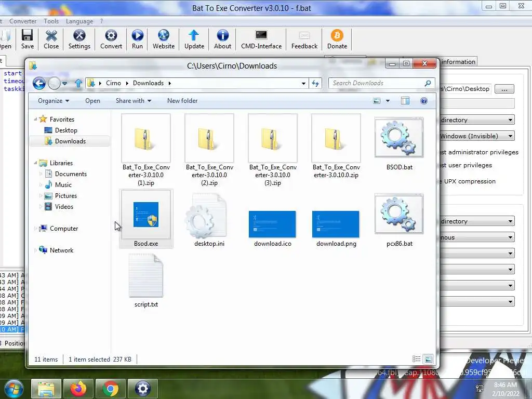Click Save in Bat To Exe toolbar
Image resolution: width=532 pixels, height=399 pixels.
[27, 39]
